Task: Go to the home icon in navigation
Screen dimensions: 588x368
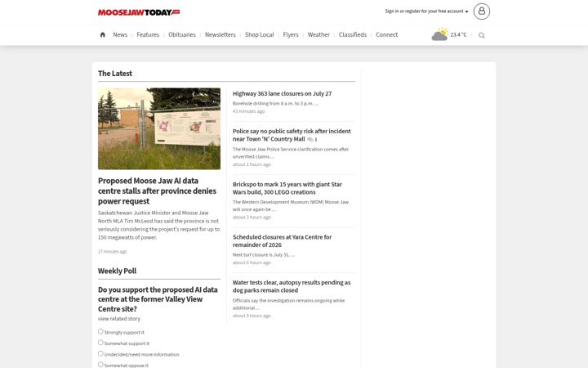Action: 102,34
